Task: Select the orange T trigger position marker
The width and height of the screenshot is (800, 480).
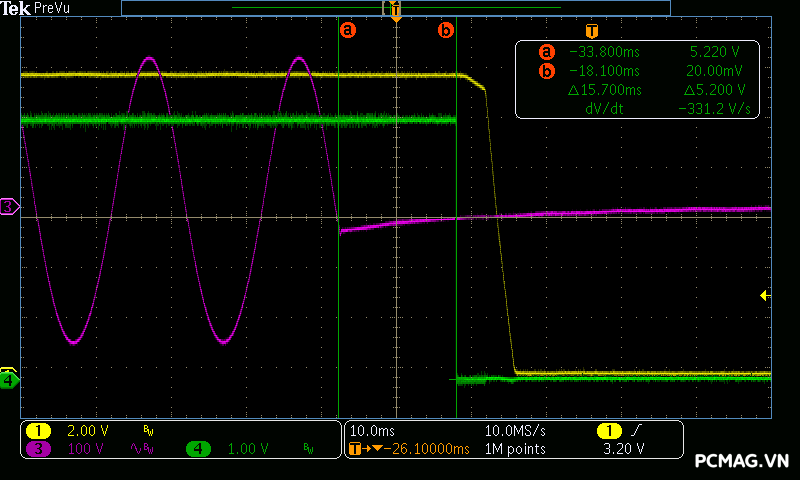Action: pos(396,12)
